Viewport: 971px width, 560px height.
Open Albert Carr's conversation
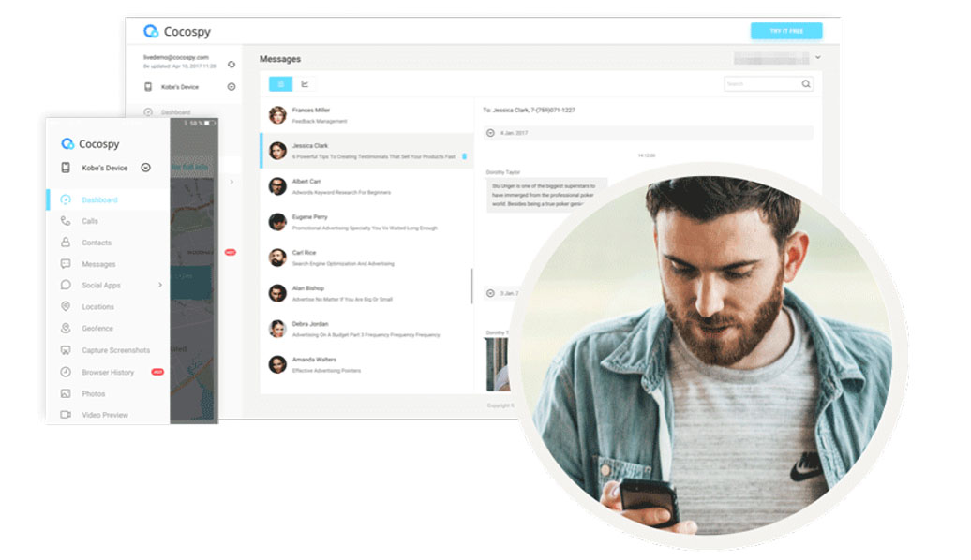pos(367,186)
